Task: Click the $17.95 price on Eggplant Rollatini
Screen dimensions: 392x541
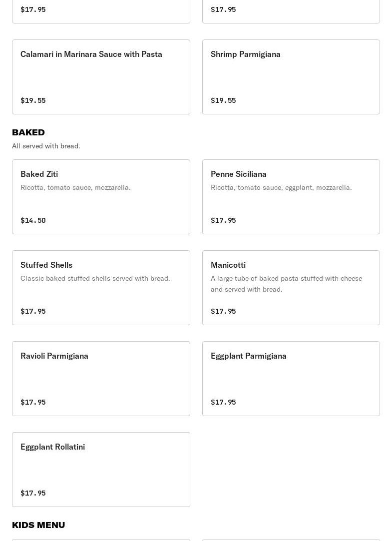Action: coord(33,493)
